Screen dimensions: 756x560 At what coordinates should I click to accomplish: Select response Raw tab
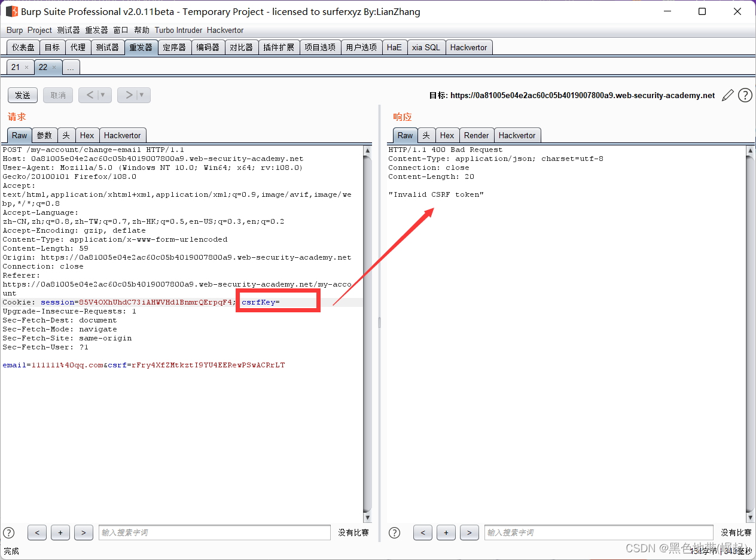click(x=406, y=135)
